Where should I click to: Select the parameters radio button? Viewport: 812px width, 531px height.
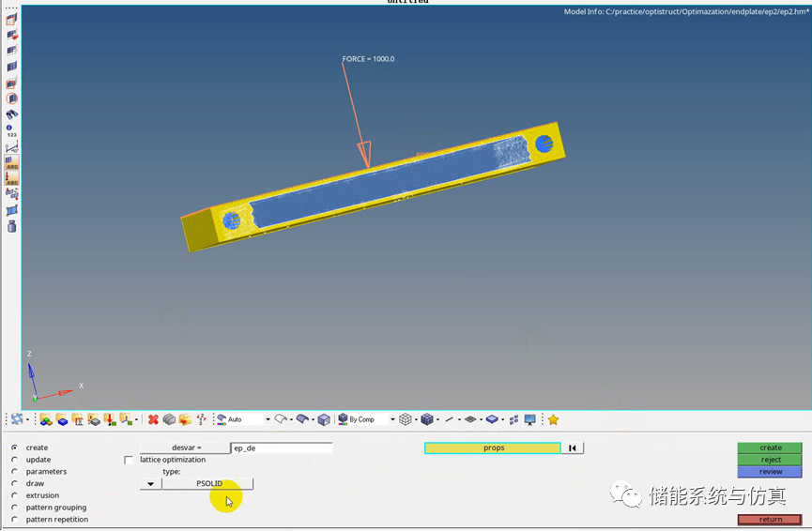click(x=14, y=471)
